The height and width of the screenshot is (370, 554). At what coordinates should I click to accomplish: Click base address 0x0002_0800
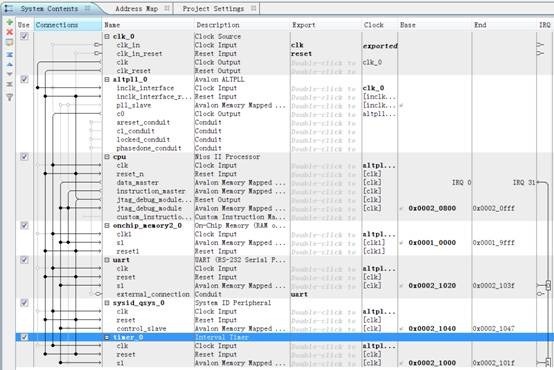432,209
